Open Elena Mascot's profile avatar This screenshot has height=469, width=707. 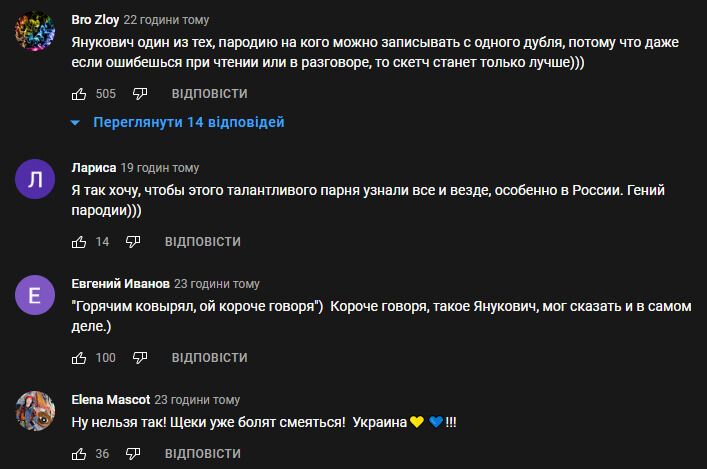click(35, 410)
